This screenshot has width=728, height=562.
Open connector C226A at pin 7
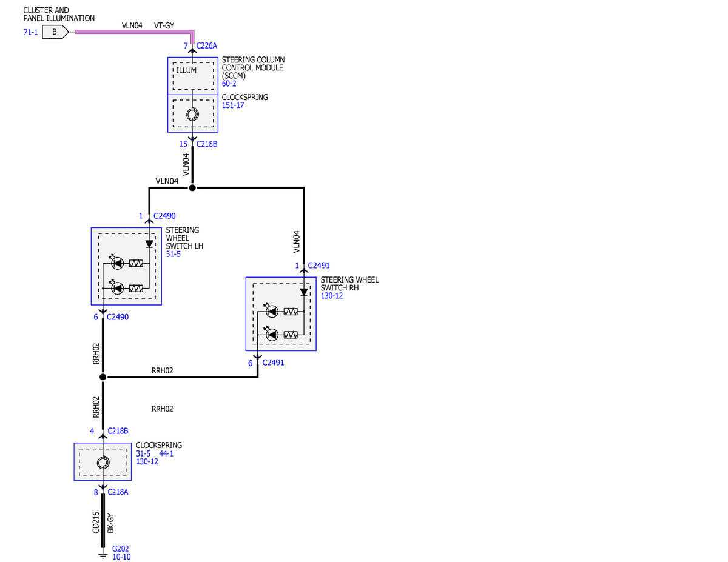click(207, 45)
